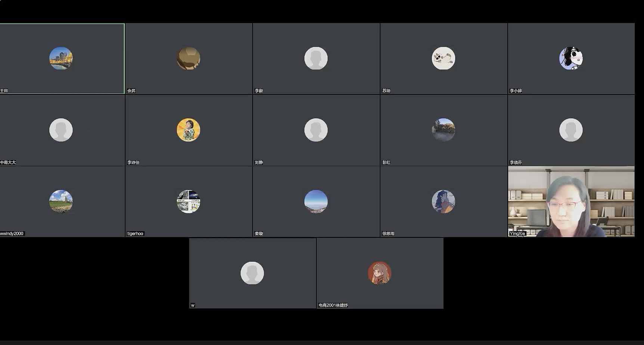Screen dimensions: 644x345
Task: Select 李小婷's black-haired cartoon avatar
Action: 571,58
